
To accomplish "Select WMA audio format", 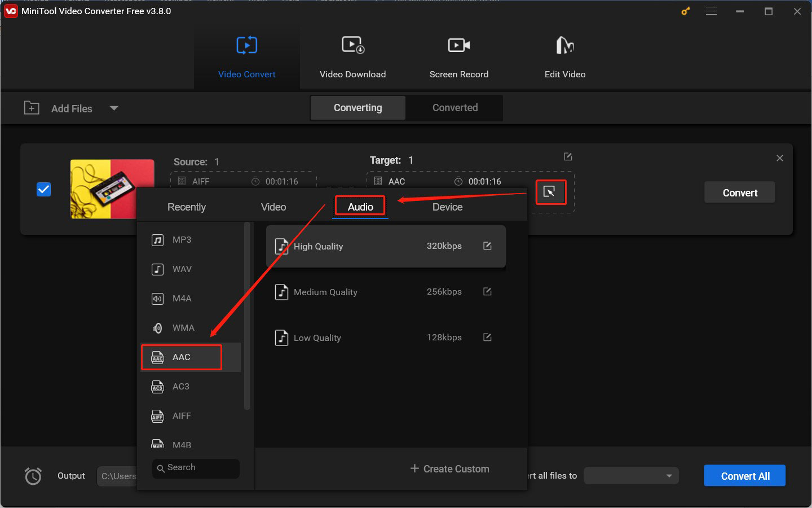I will click(x=191, y=328).
